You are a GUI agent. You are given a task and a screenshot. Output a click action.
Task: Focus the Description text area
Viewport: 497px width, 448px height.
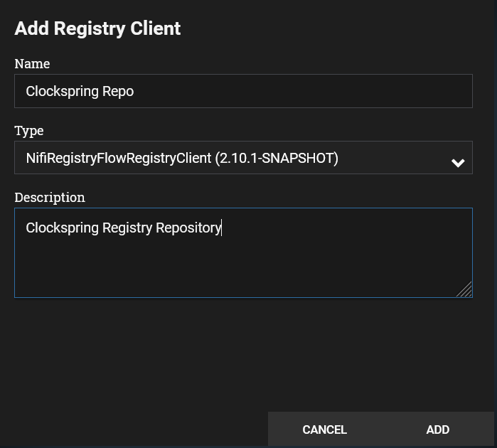point(243,252)
